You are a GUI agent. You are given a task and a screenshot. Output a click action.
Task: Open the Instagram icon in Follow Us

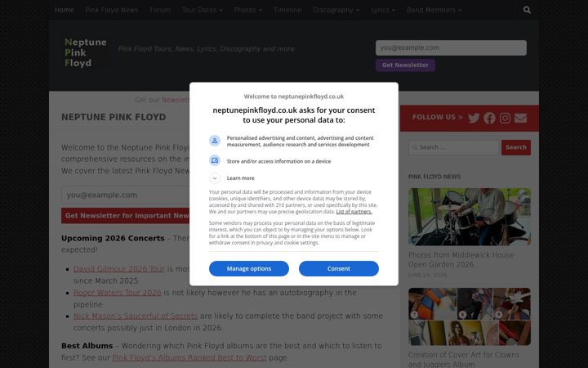pyautogui.click(x=506, y=118)
